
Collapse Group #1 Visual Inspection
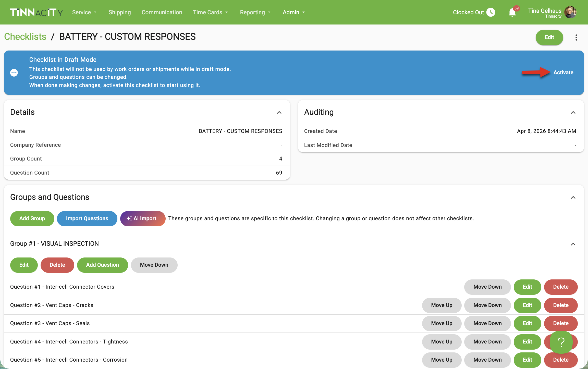(573, 244)
